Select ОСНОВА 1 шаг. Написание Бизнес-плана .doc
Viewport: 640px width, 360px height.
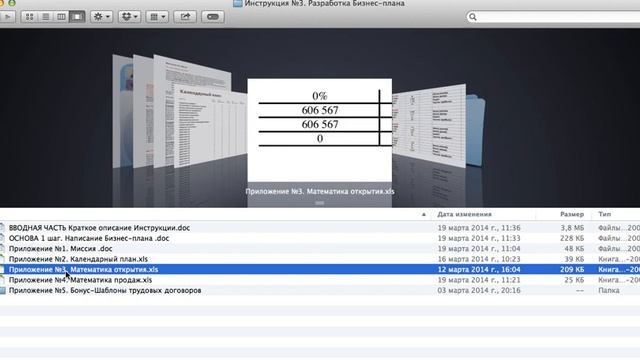pos(89,238)
